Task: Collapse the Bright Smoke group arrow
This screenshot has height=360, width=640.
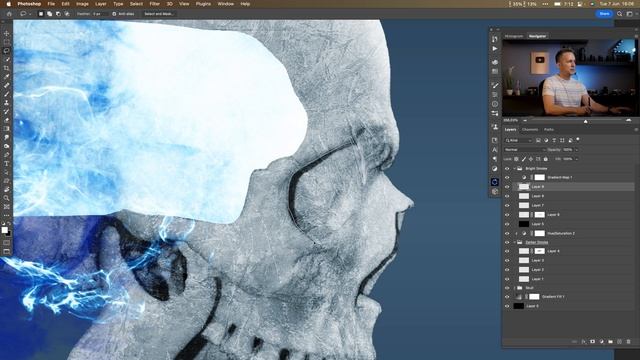Action: click(515, 168)
